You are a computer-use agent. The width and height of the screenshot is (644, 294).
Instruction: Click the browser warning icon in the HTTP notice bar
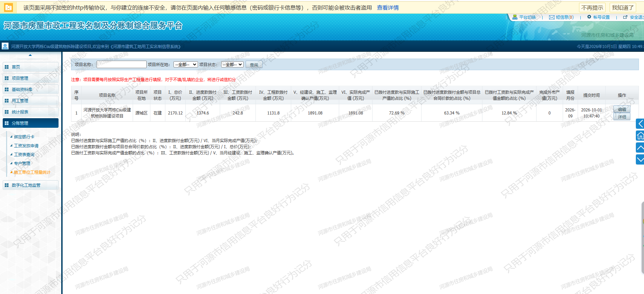[9, 7]
